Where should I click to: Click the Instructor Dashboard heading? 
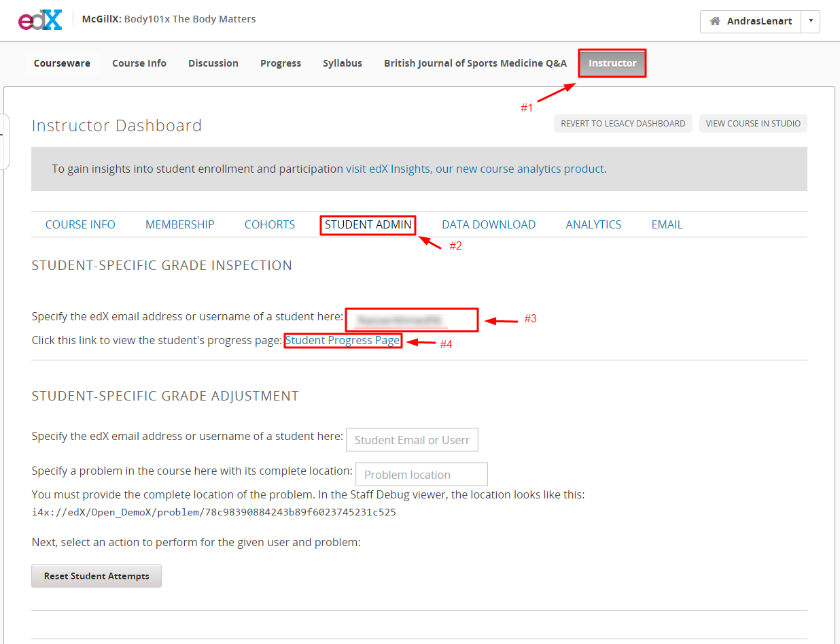(x=117, y=126)
